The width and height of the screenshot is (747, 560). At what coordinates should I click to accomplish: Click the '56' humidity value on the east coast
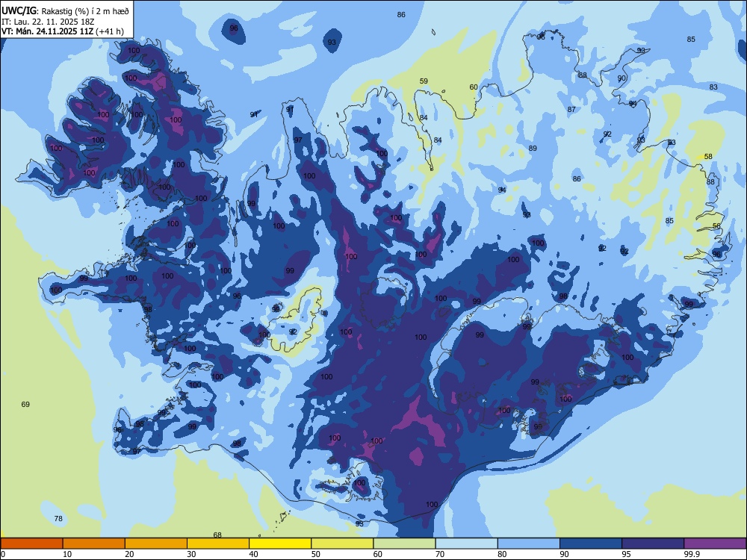coord(716,225)
